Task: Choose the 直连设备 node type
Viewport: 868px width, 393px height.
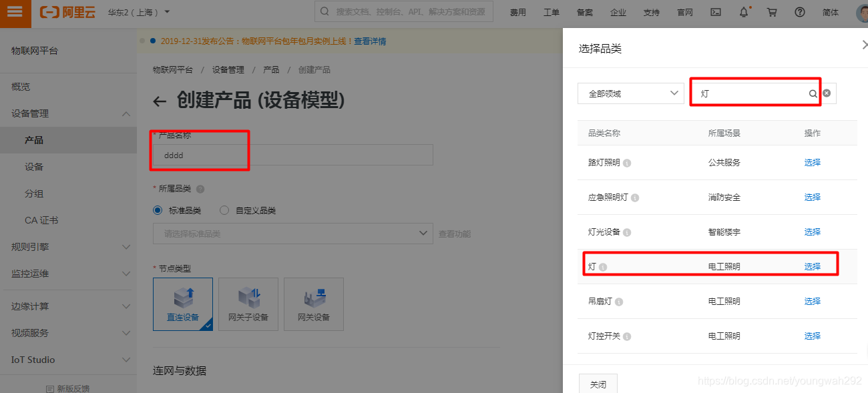Action: tap(183, 304)
